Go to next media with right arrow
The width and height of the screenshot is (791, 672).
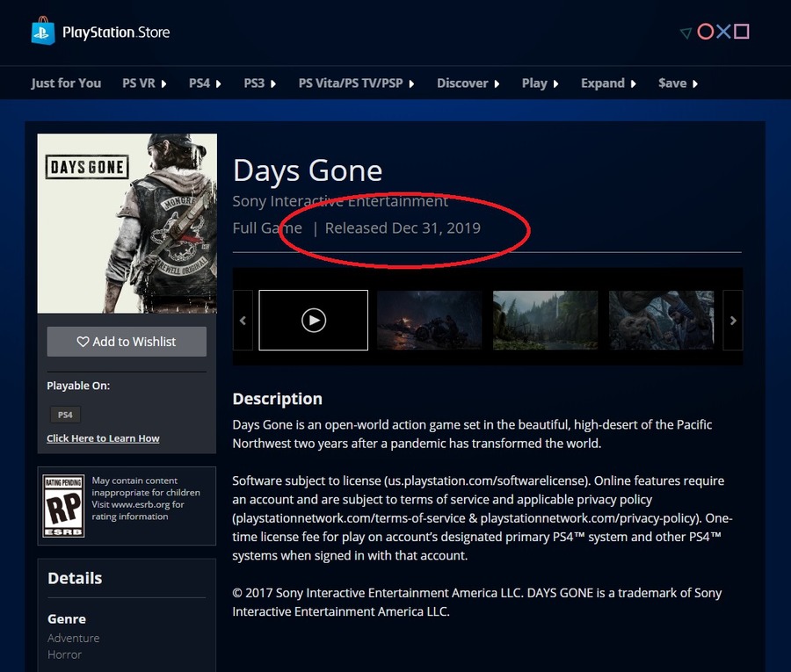[x=733, y=320]
